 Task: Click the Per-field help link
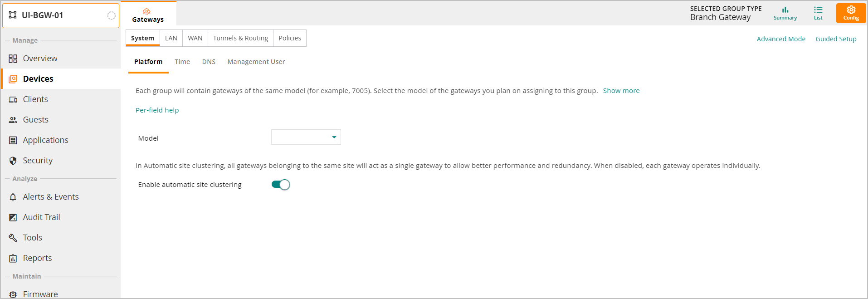tap(157, 110)
